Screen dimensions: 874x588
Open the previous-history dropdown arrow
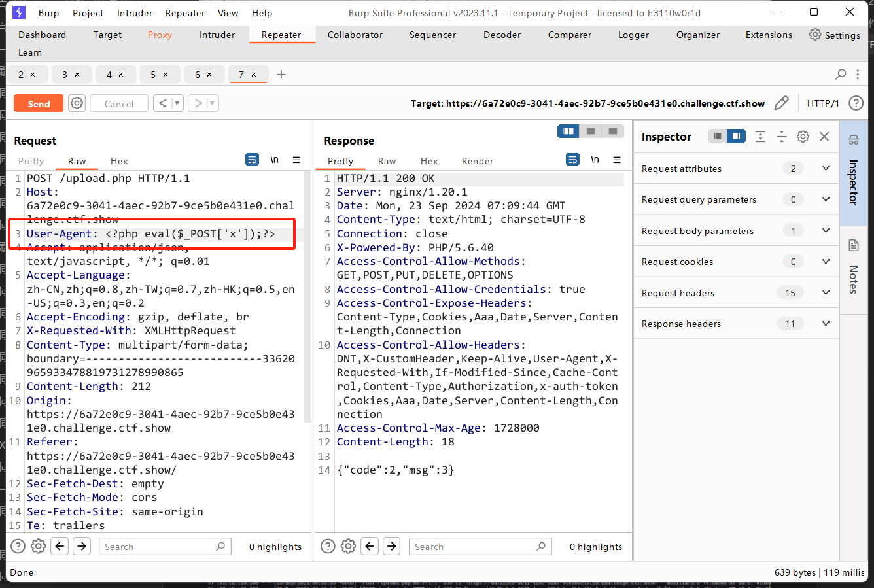pos(177,103)
